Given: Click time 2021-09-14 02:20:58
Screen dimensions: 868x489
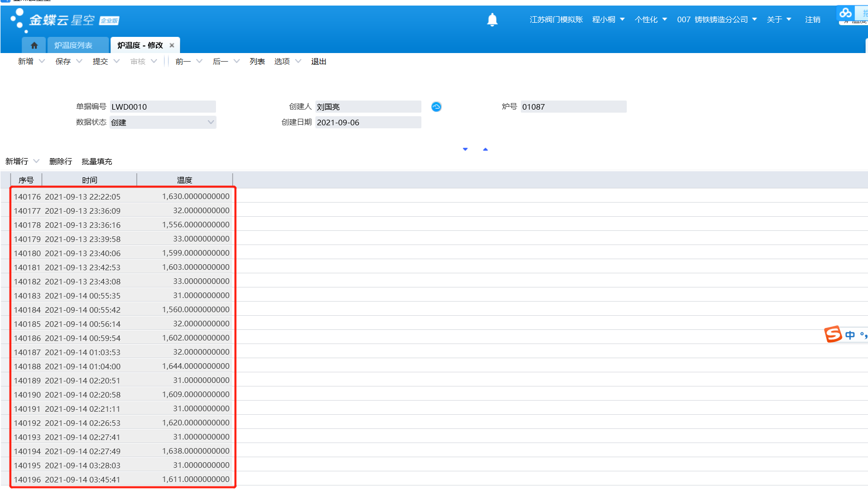Looking at the screenshot, I should (83, 395).
